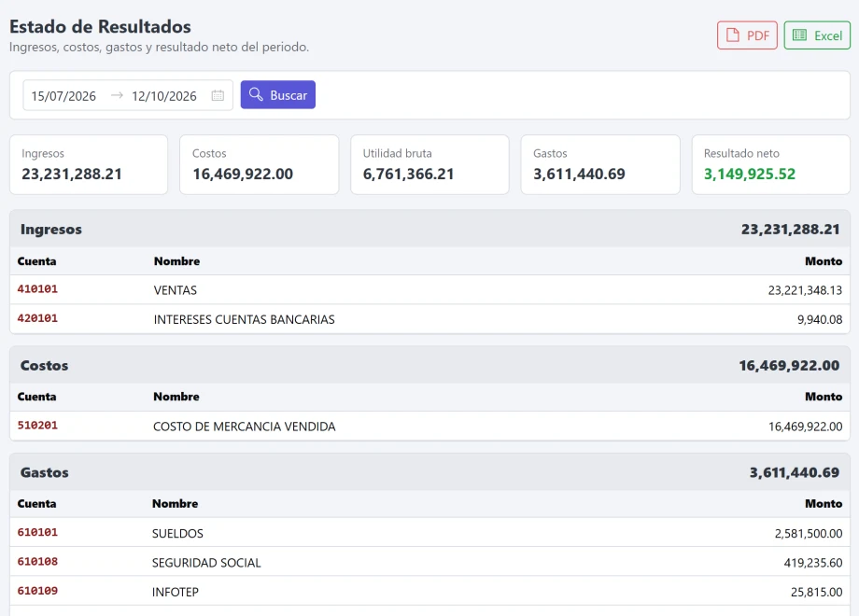This screenshot has height=616, width=859.
Task: Click the Gastos section header title
Action: click(45, 472)
